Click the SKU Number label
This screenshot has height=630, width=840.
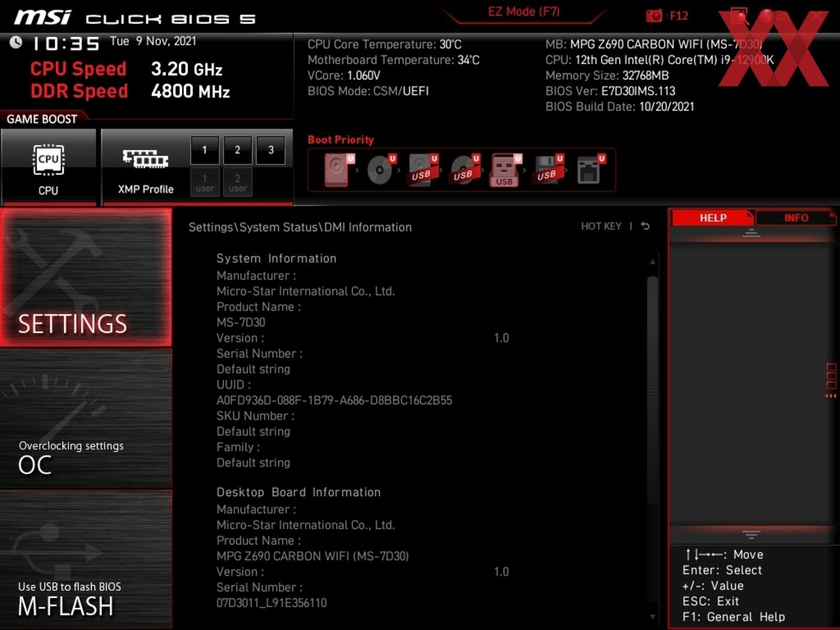tap(255, 416)
